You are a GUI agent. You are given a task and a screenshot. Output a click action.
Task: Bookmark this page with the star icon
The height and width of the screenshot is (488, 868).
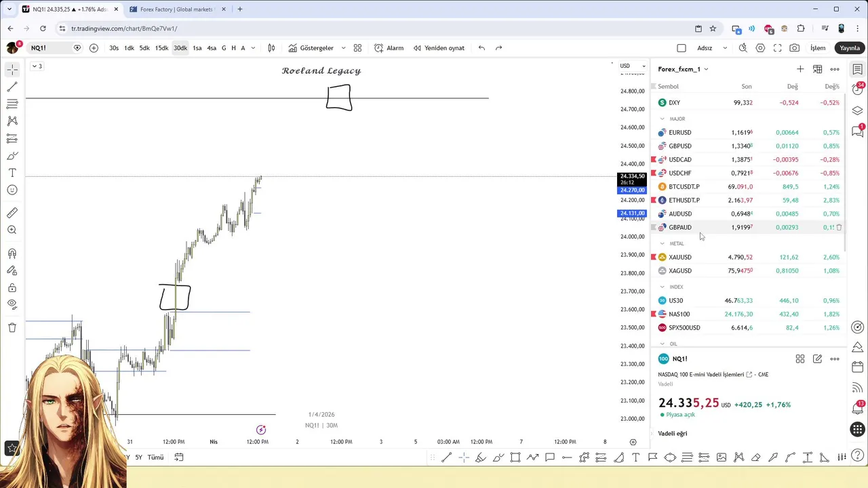713,28
